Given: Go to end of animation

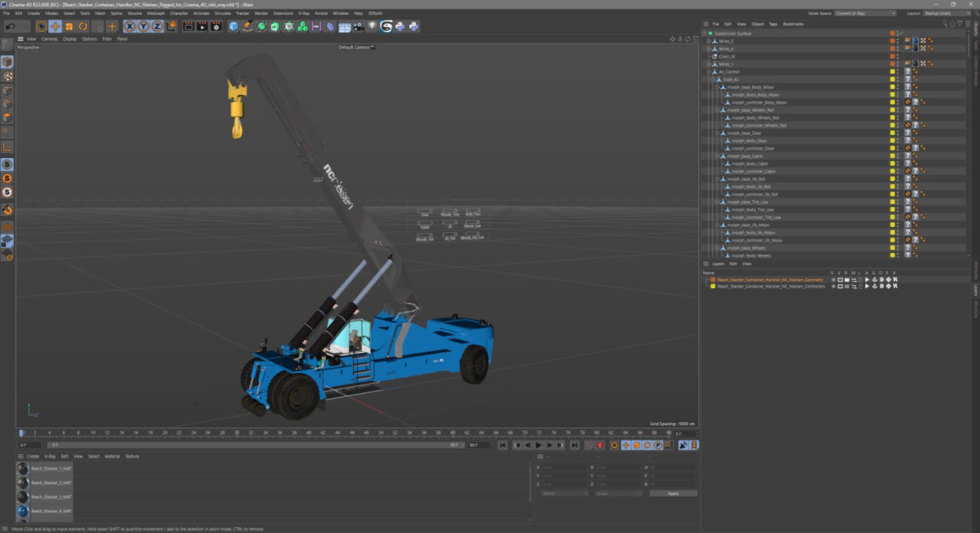Looking at the screenshot, I should 575,446.
